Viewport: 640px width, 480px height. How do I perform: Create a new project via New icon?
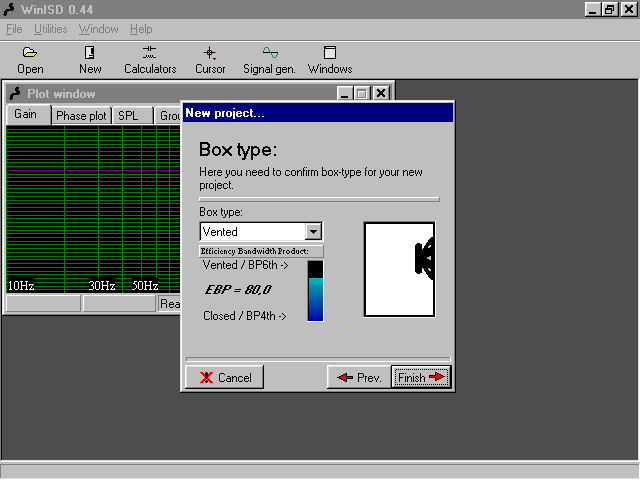90,60
